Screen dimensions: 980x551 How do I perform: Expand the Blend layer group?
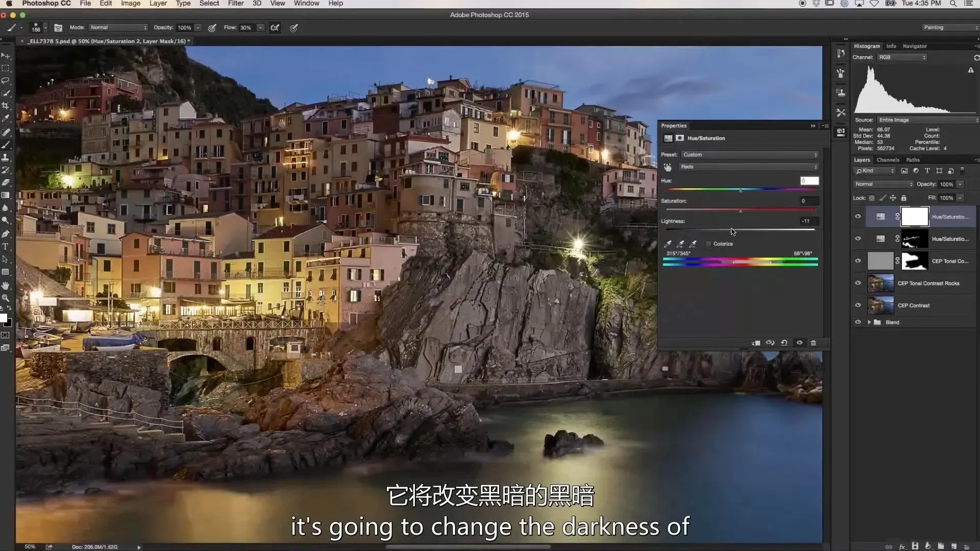point(869,322)
